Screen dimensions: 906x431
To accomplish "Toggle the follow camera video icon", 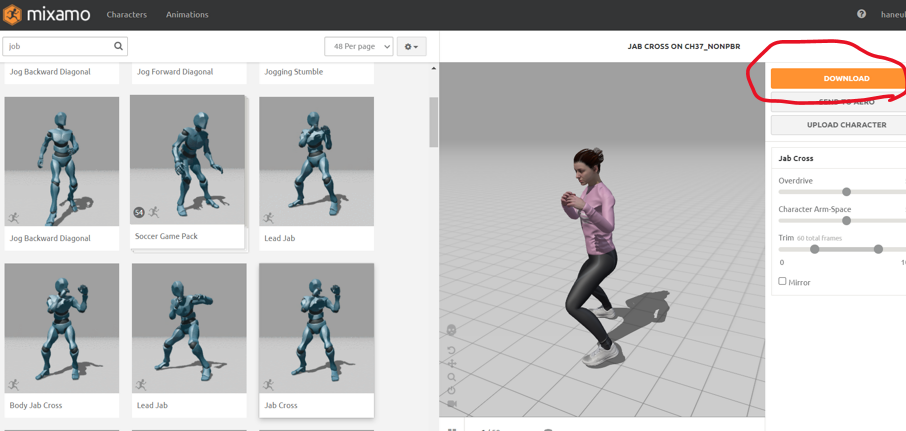I will [x=452, y=403].
